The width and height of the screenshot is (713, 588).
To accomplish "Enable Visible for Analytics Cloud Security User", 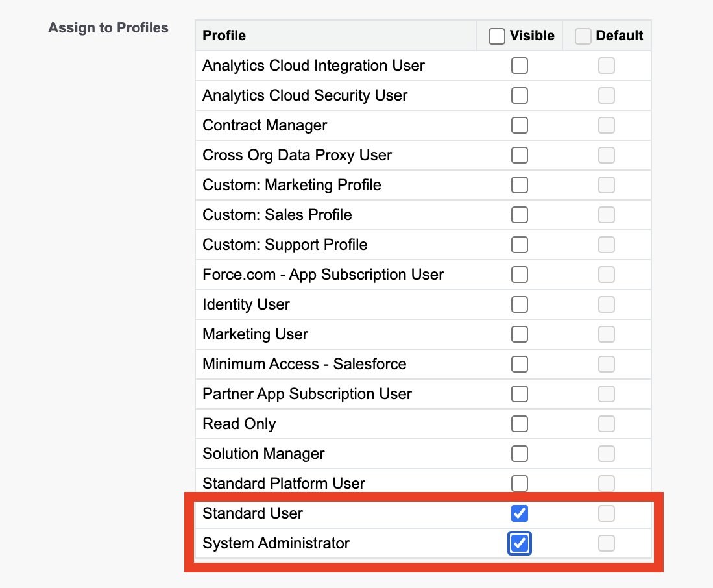I will click(x=520, y=95).
